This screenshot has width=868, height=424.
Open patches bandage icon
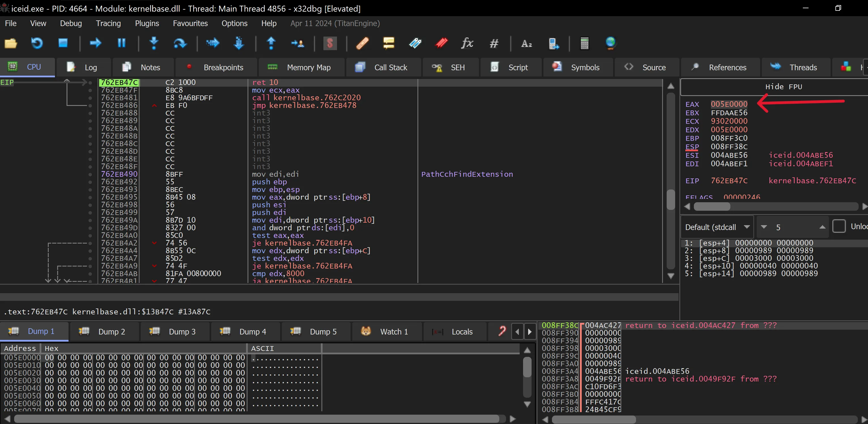click(362, 43)
